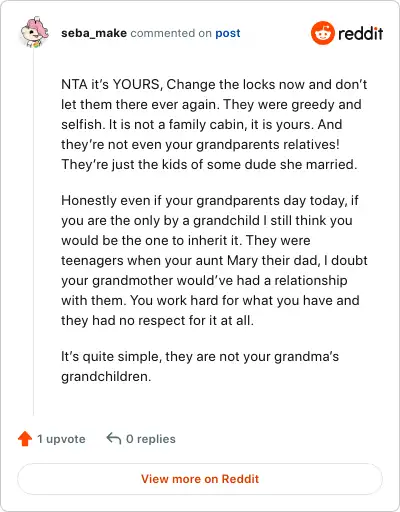
Task: Click the vertical comment thread line
Action: (33, 232)
